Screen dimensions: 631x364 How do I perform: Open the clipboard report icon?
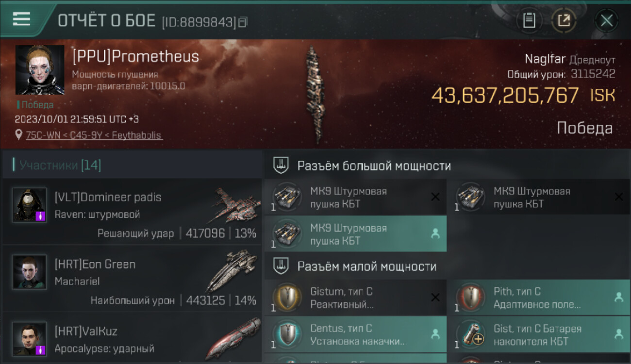click(529, 20)
